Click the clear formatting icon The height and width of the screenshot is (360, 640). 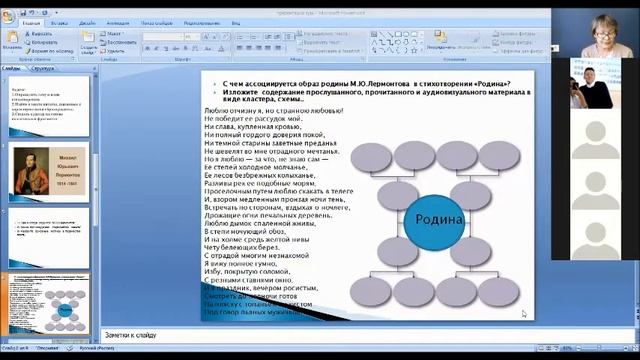pyautogui.click(x=226, y=37)
